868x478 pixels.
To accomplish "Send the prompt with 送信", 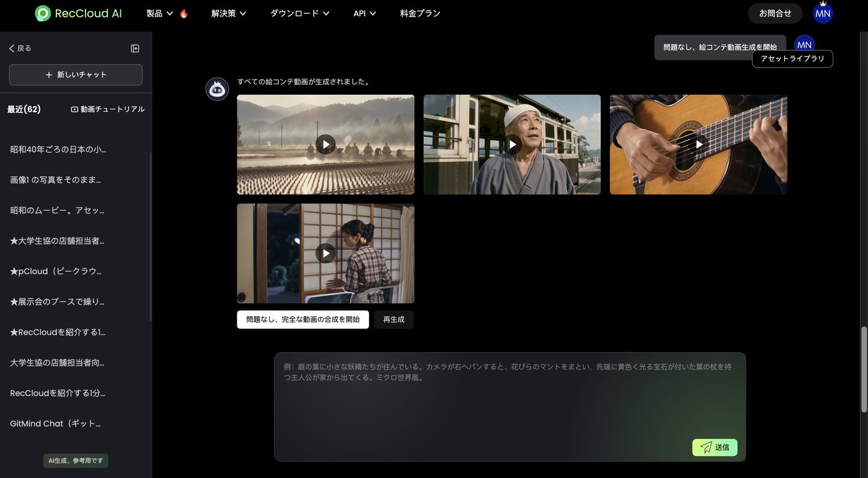I will point(715,448).
